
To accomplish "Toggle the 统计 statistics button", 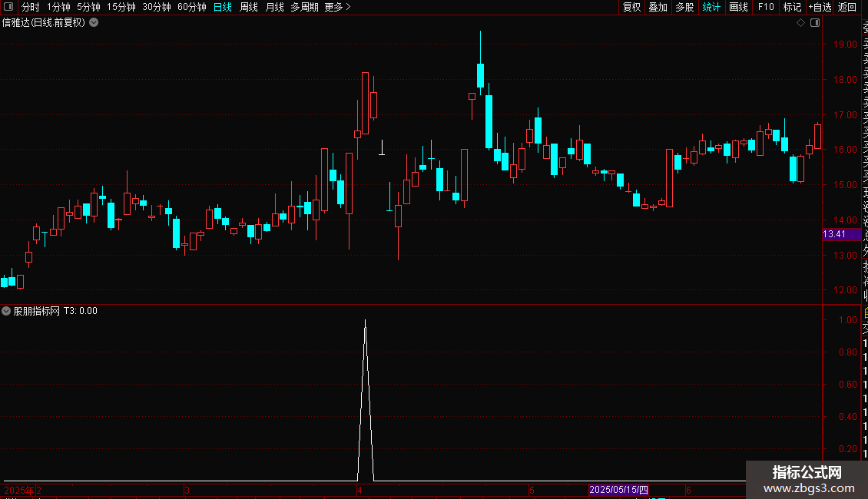I will (x=711, y=7).
